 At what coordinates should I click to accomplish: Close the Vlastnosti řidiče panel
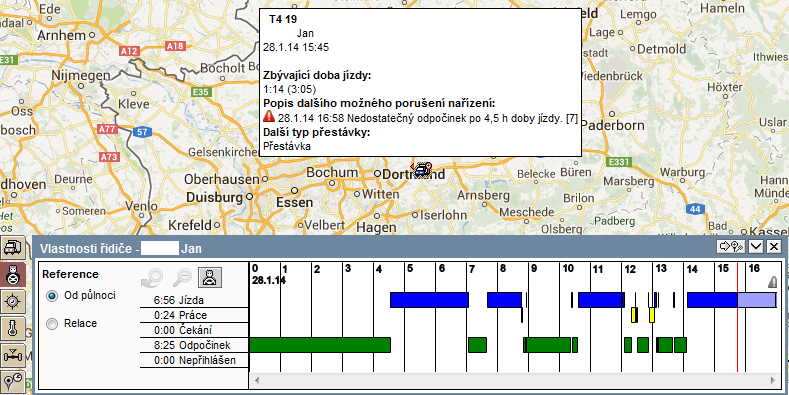774,247
